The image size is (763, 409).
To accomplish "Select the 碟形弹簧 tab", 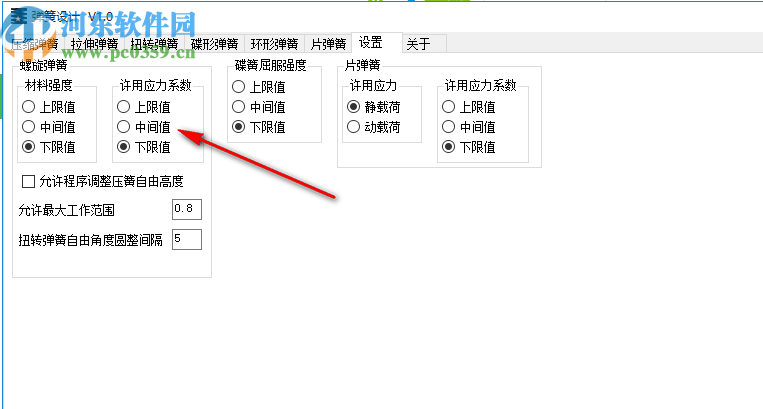I will coord(215,44).
